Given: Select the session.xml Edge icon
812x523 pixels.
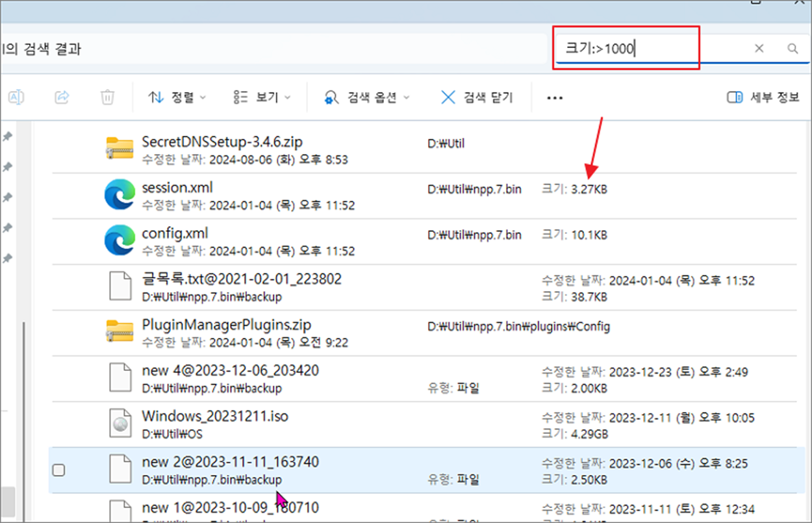Looking at the screenshot, I should pyautogui.click(x=120, y=194).
